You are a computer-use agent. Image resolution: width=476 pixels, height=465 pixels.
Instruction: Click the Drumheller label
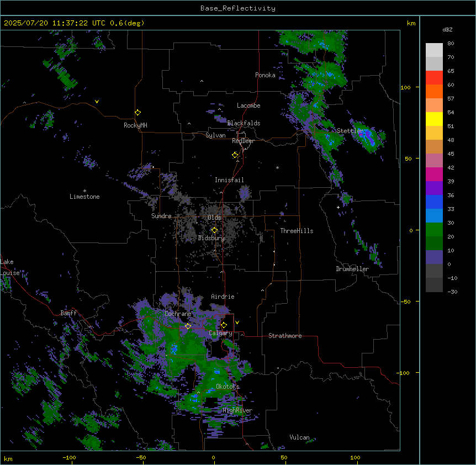[352, 269]
